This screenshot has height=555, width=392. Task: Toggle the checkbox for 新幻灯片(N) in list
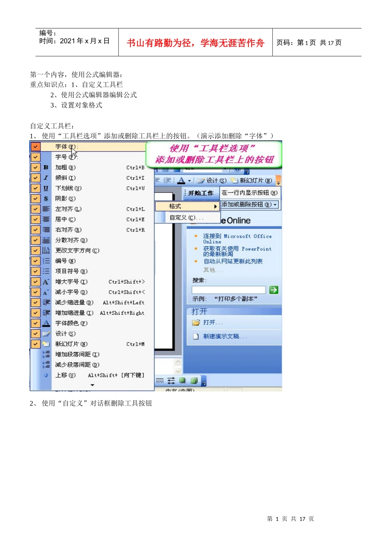(x=36, y=344)
